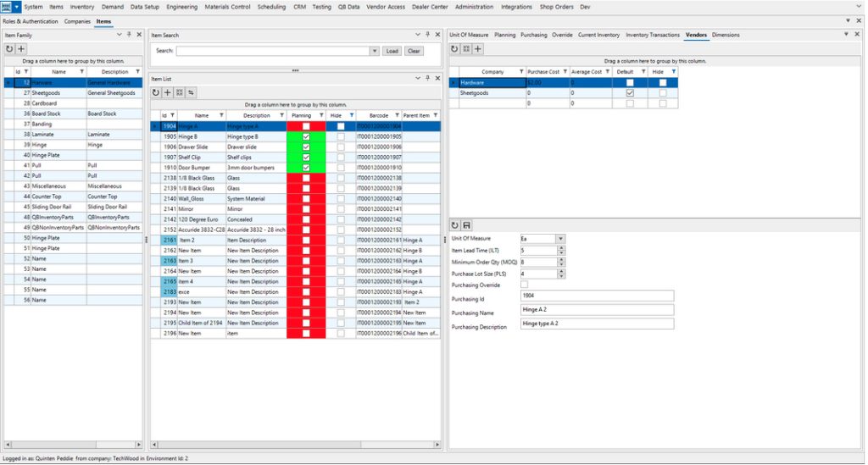Uncheck Planning checkbox for Drawer Slide
The height and width of the screenshot is (465, 868).
point(306,147)
